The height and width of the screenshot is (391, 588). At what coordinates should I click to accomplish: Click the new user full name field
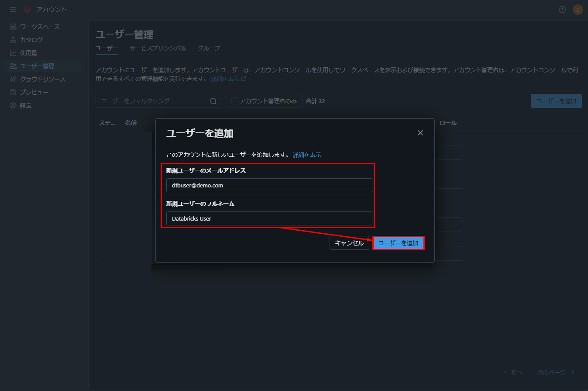pyautogui.click(x=269, y=218)
